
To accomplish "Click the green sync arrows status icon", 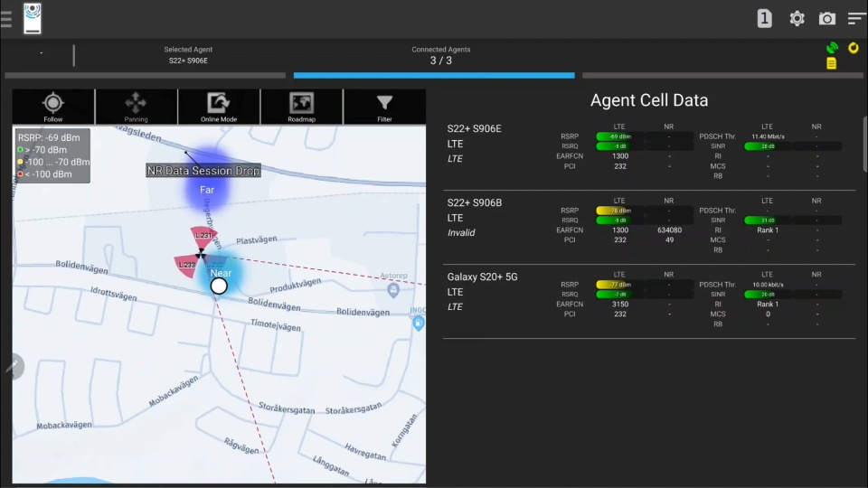I will [832, 48].
